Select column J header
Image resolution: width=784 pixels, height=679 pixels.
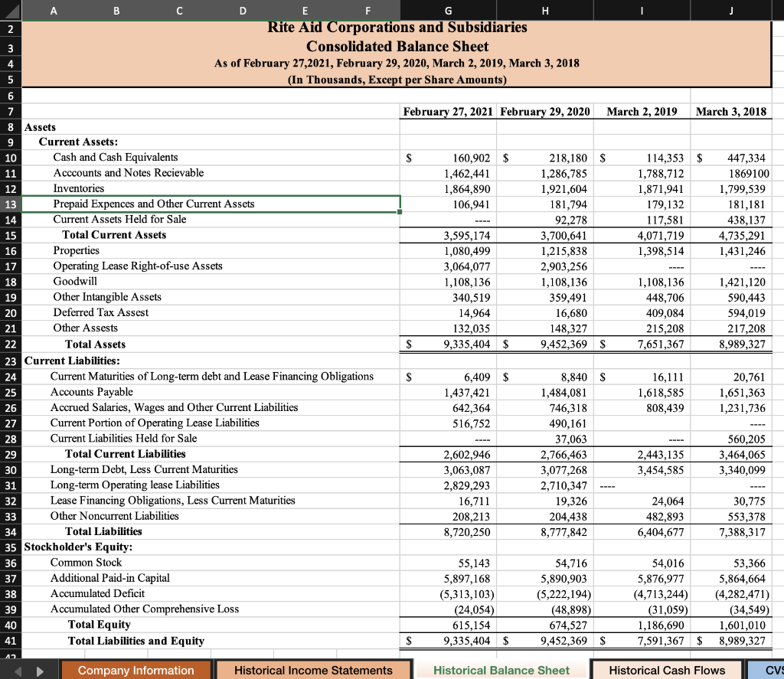[730, 11]
